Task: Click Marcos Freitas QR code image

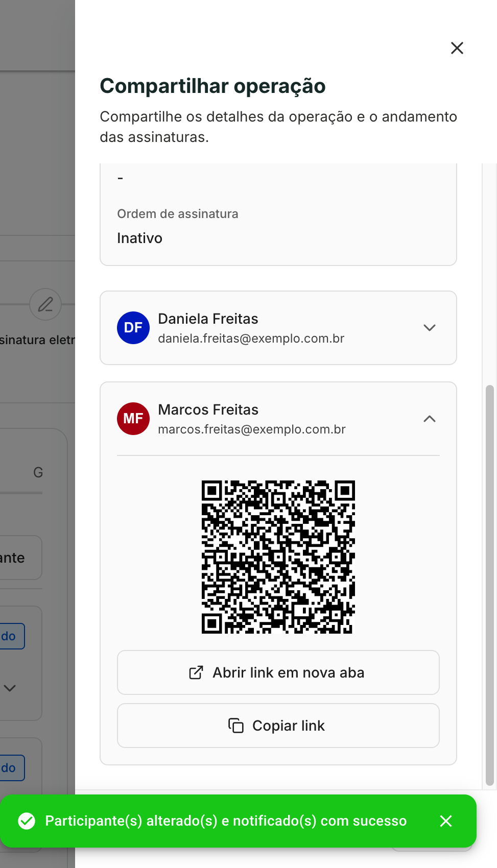Action: pyautogui.click(x=278, y=557)
